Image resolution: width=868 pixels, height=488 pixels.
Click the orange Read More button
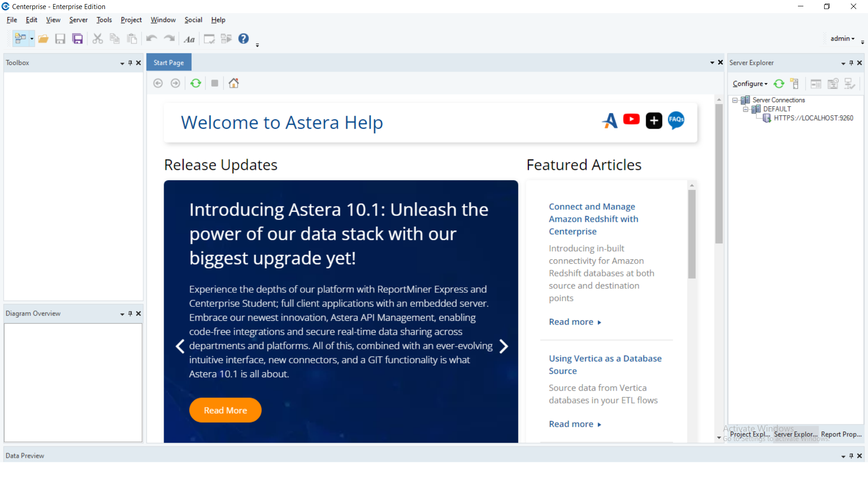point(225,410)
